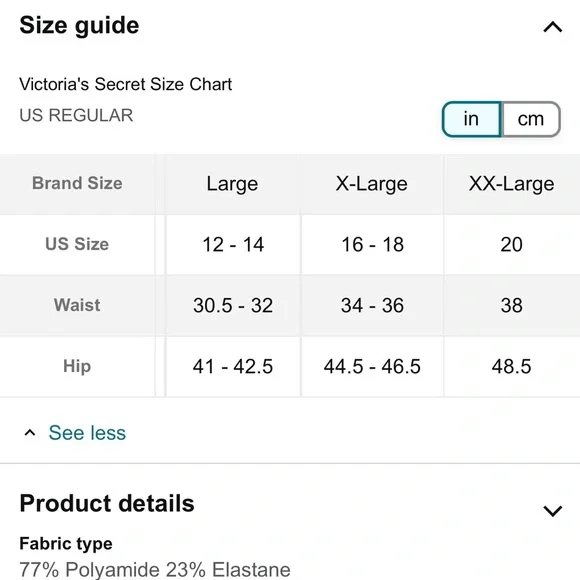This screenshot has height=580, width=580.
Task: Select the XX-Large column header
Action: point(512,184)
